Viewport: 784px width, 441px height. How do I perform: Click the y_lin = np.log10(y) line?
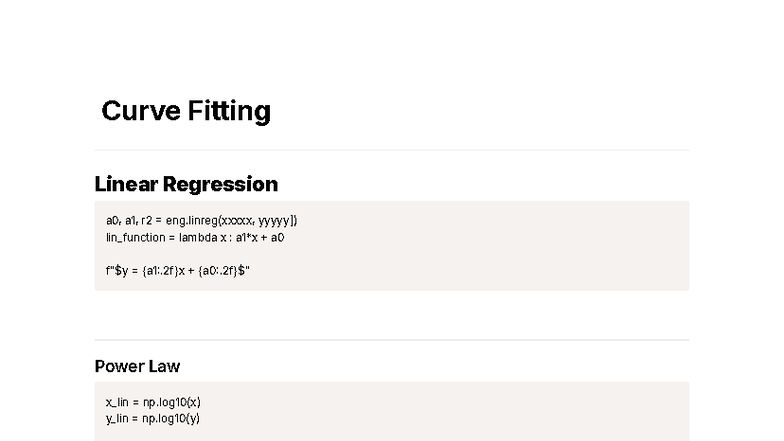tap(153, 418)
